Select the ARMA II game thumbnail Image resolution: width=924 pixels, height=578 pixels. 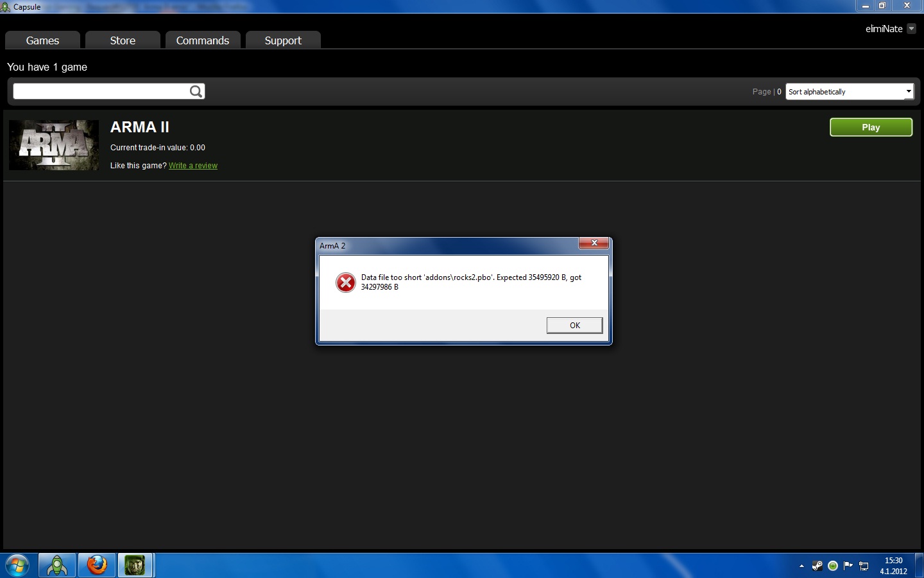point(54,145)
